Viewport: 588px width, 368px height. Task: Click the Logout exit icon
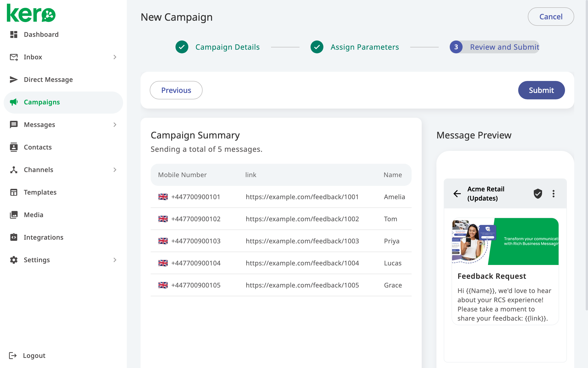click(13, 356)
